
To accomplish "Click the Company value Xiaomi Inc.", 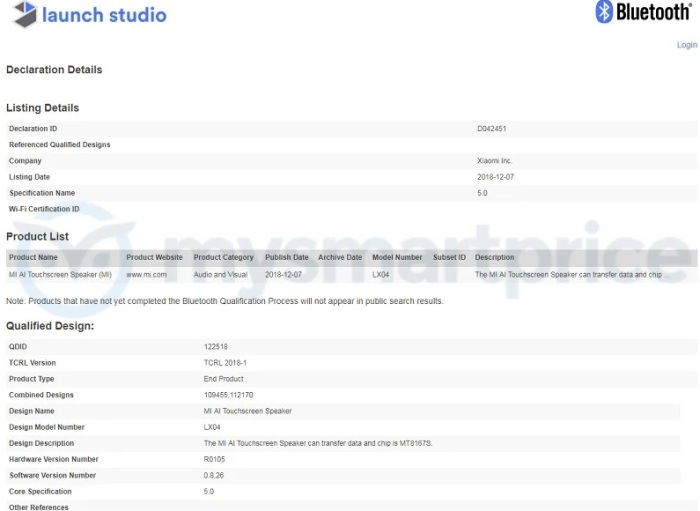I will [494, 161].
